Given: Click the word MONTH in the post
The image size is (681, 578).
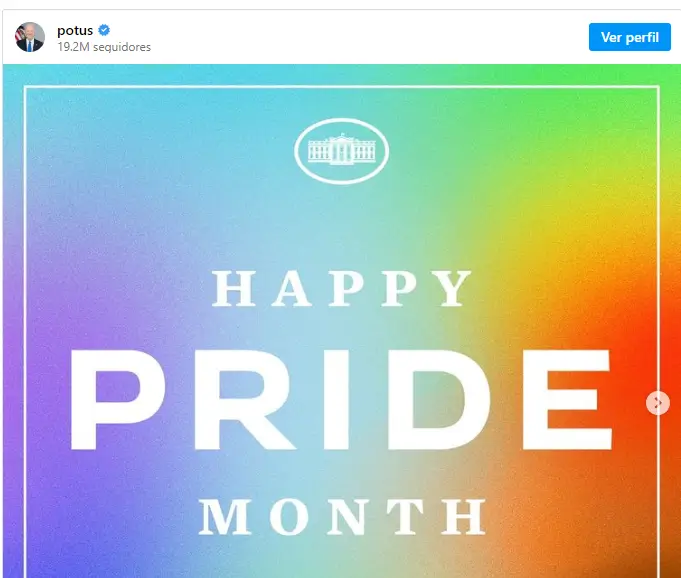Looking at the screenshot, I should tap(342, 515).
